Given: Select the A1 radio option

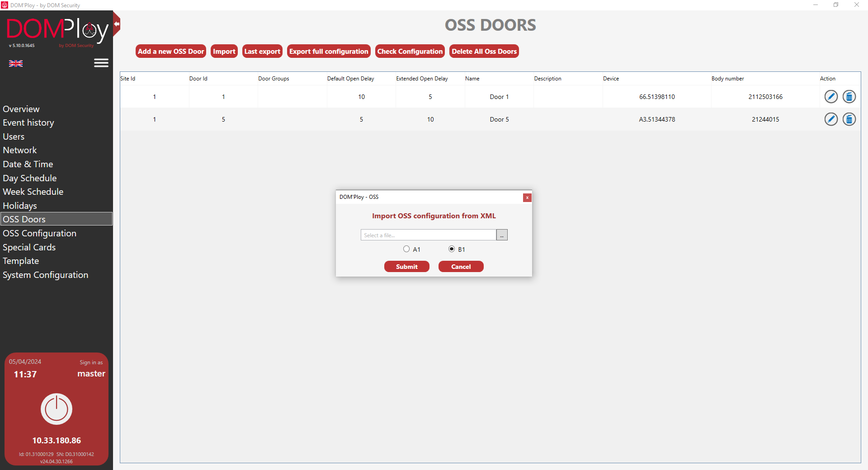Looking at the screenshot, I should pos(406,249).
